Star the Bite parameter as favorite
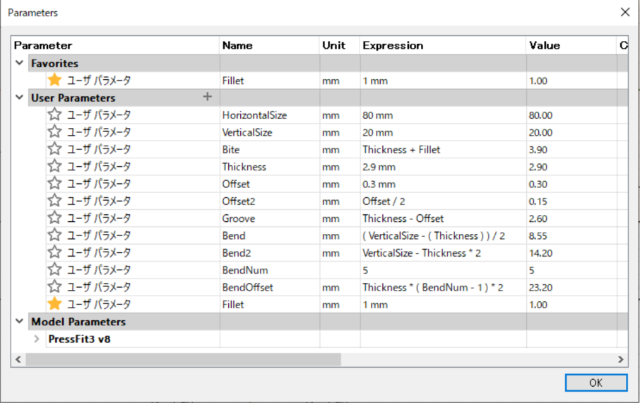This screenshot has height=403, width=640. 54,149
